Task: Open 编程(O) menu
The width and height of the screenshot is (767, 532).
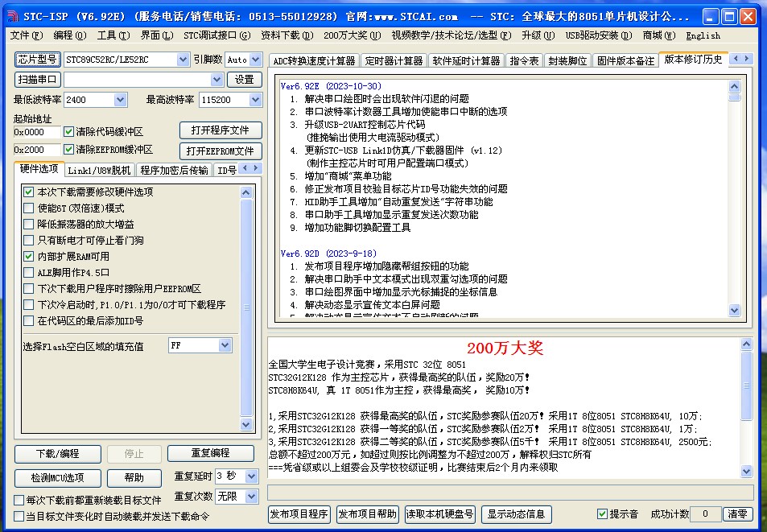Action: point(70,35)
